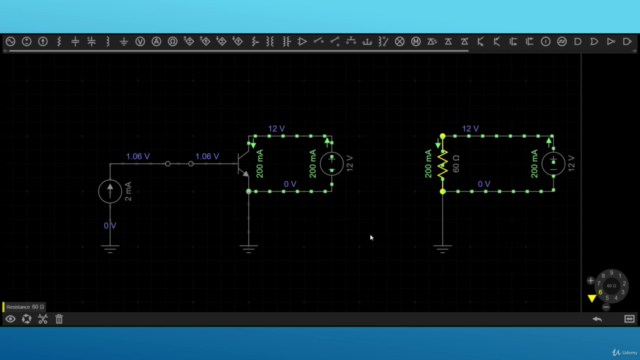Select the NPN transistor component in toolbar
The height and width of the screenshot is (360, 640).
(x=480, y=42)
